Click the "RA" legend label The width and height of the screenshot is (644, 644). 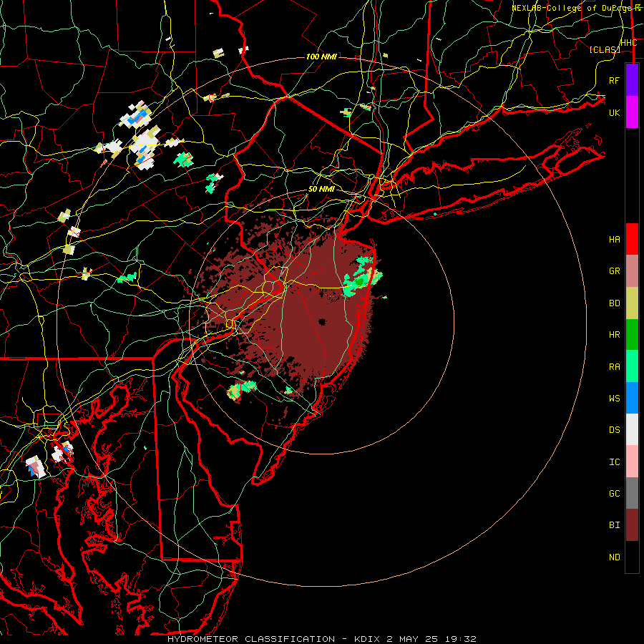(x=614, y=366)
